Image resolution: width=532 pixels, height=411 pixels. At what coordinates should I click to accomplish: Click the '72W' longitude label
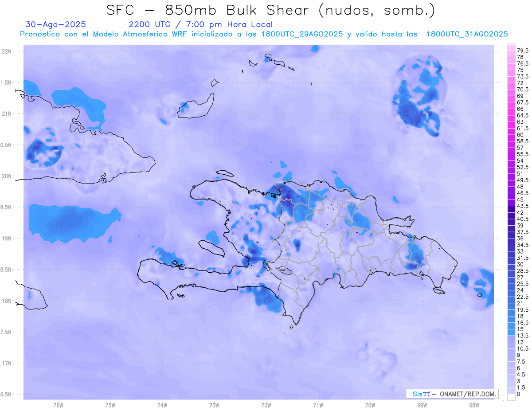tap(266, 405)
